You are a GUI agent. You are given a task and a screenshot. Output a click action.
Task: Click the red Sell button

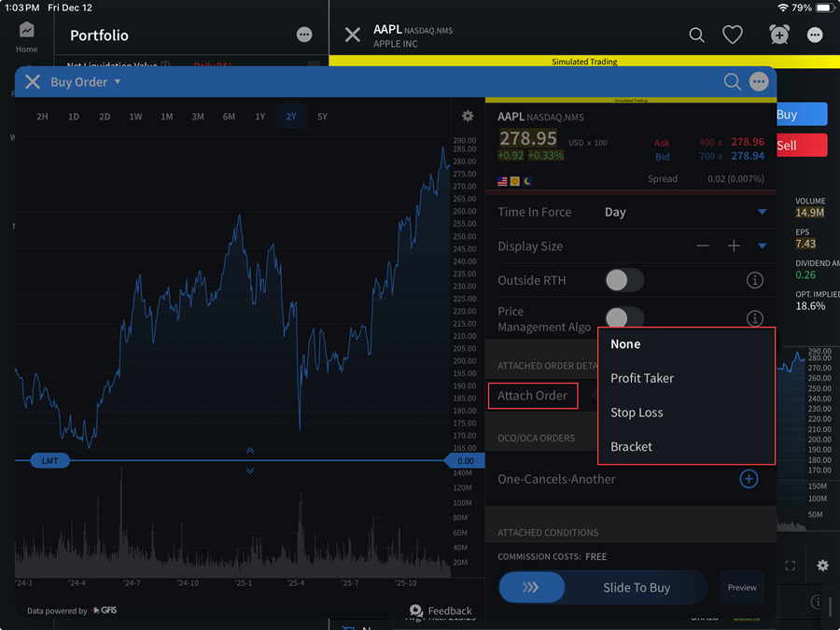[800, 145]
